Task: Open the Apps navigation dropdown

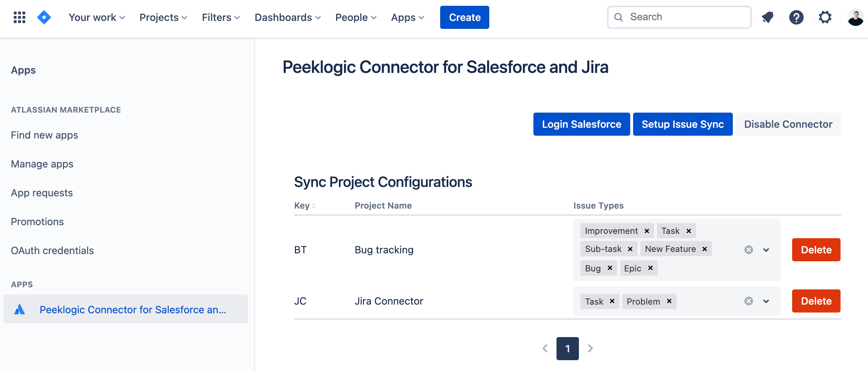Action: click(407, 17)
